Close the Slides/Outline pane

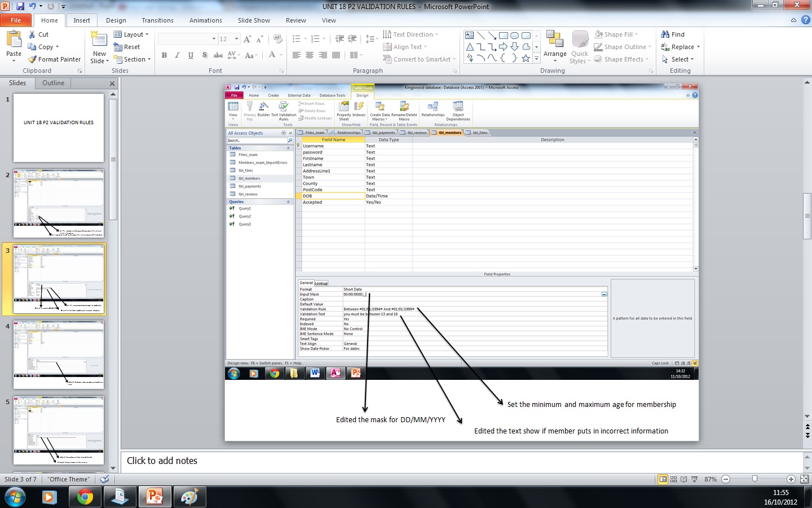pyautogui.click(x=112, y=84)
